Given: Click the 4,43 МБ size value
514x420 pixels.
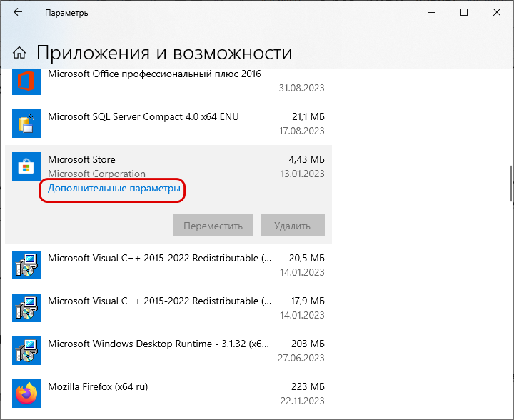Looking at the screenshot, I should [x=306, y=160].
